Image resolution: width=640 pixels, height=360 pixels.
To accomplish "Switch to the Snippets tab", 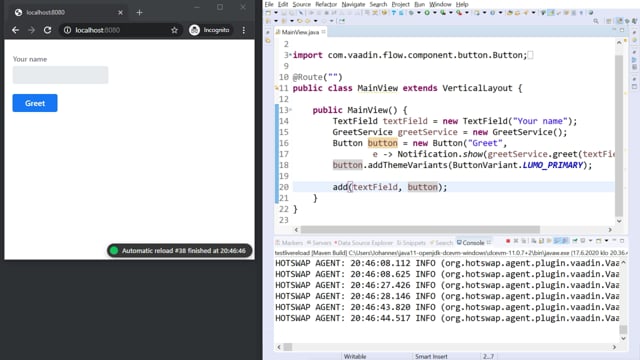I will click(411, 242).
